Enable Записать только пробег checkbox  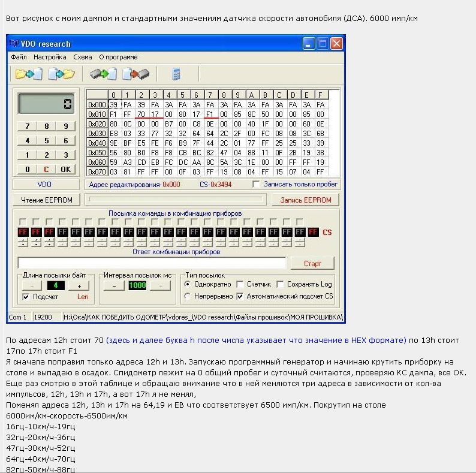pos(256,184)
